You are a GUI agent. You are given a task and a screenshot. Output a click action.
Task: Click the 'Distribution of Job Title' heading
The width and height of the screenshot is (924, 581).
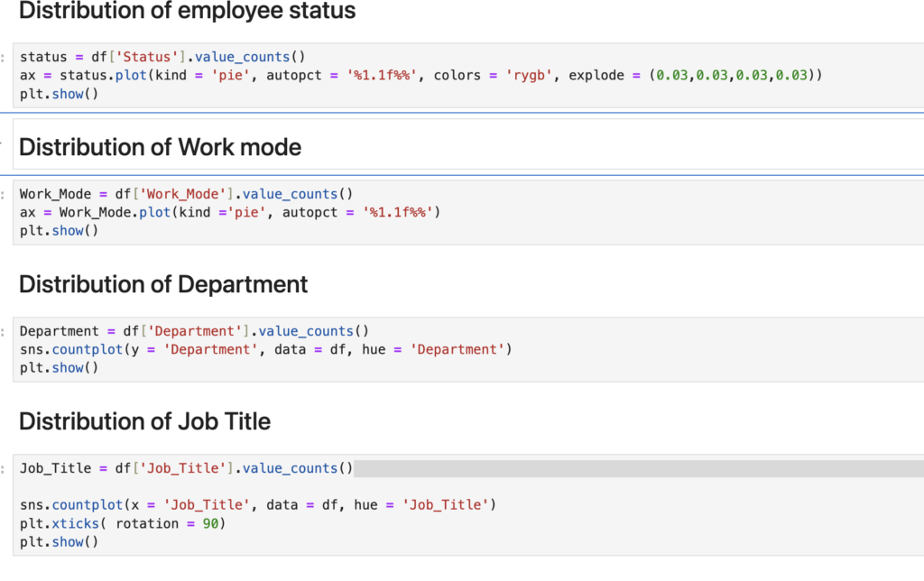click(144, 421)
